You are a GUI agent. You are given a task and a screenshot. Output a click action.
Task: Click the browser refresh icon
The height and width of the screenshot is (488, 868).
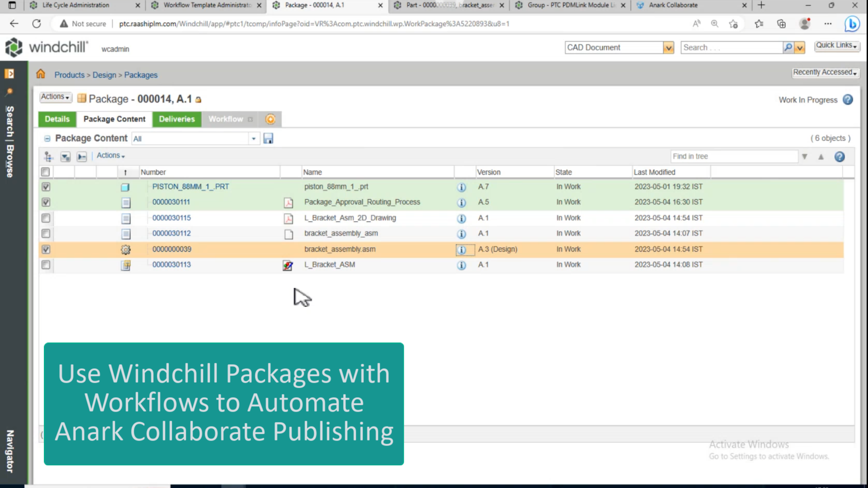37,23
